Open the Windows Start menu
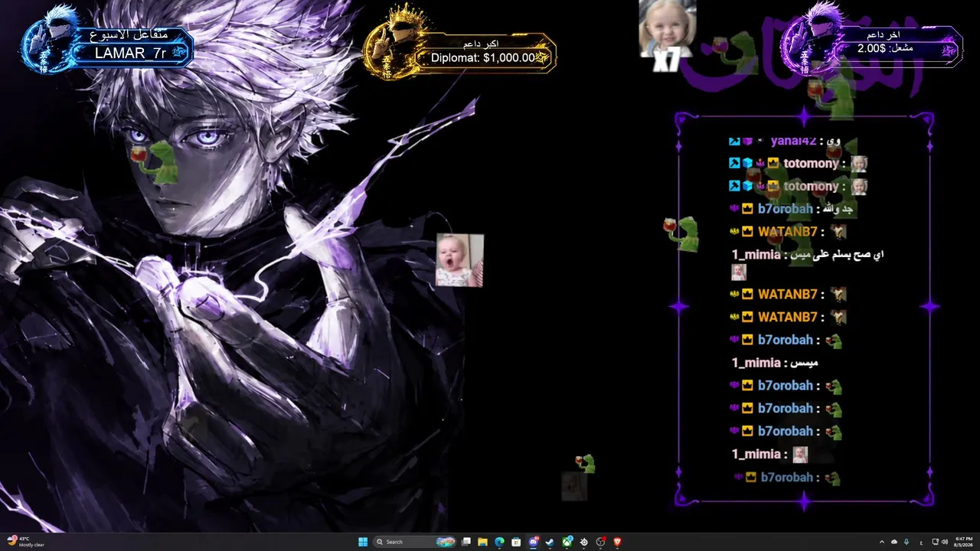Image resolution: width=980 pixels, height=551 pixels. [x=363, y=542]
